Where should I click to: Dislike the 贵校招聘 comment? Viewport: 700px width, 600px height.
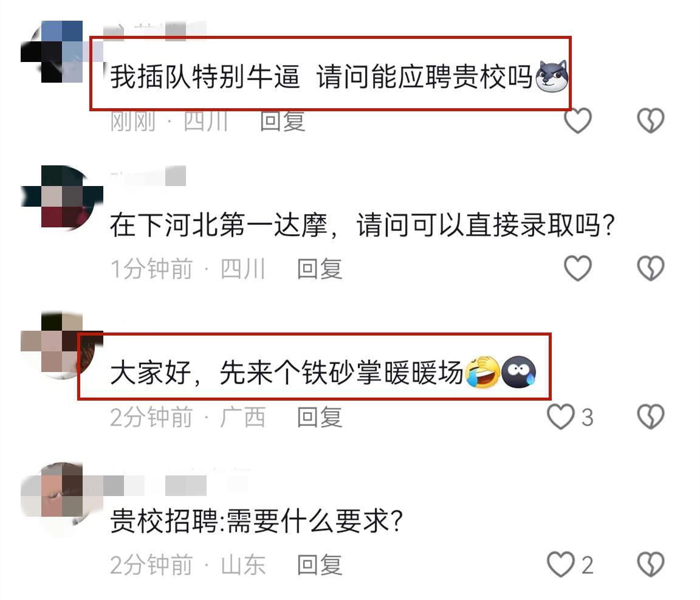(650, 564)
